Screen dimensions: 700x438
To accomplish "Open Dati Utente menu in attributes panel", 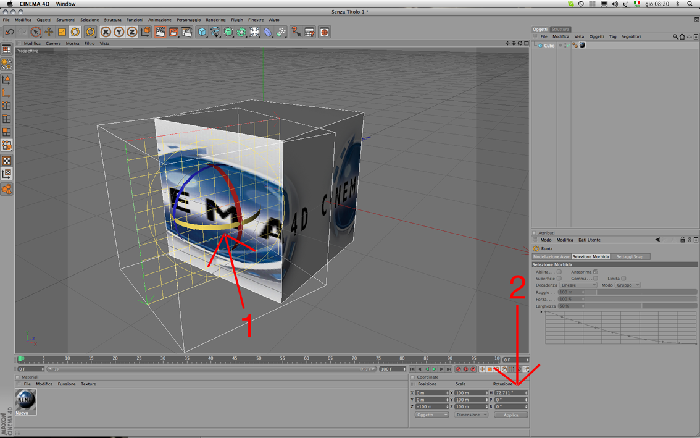I will click(589, 240).
